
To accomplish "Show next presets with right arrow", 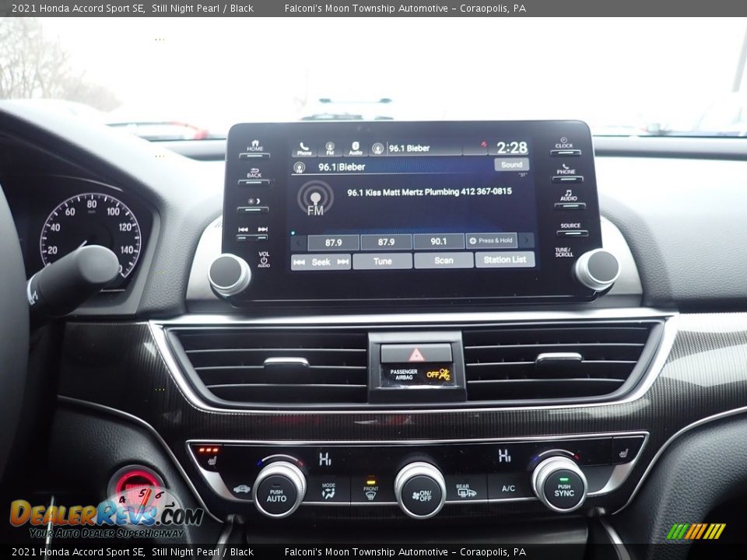I will (527, 240).
